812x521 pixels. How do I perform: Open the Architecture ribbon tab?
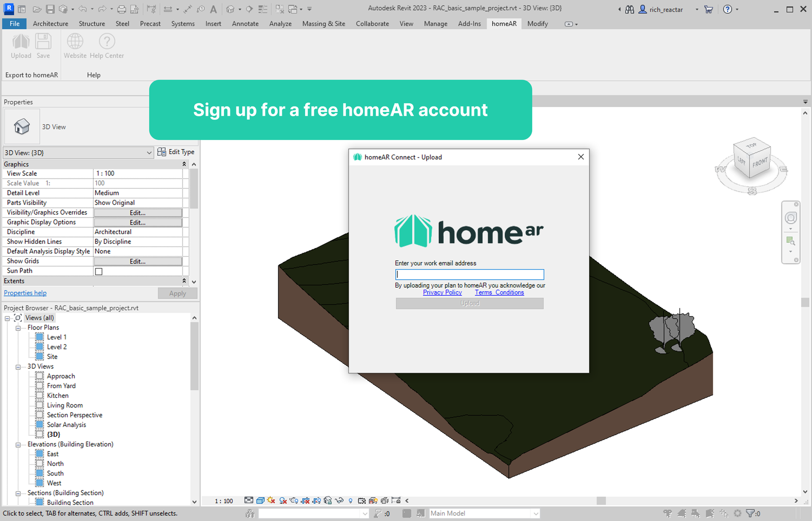click(x=50, y=24)
